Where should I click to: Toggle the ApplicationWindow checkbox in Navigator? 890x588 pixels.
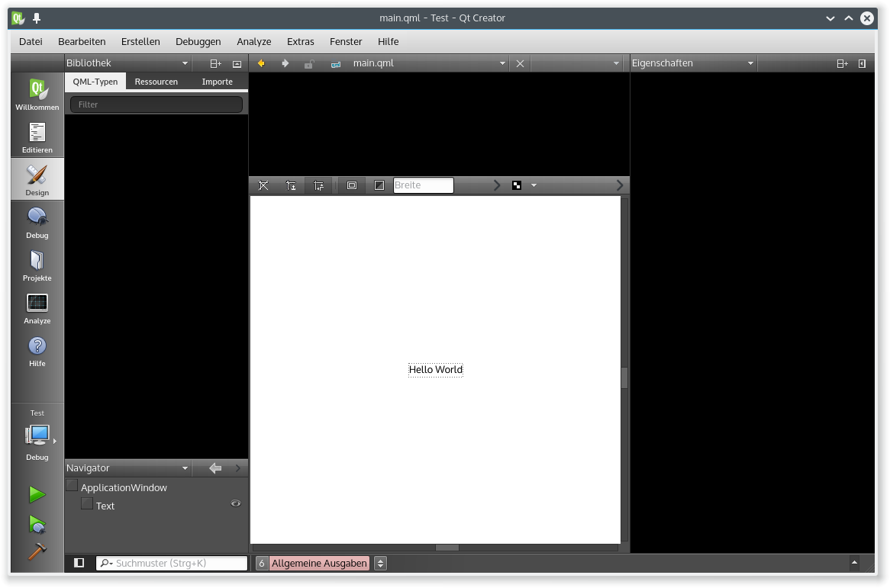(72, 486)
